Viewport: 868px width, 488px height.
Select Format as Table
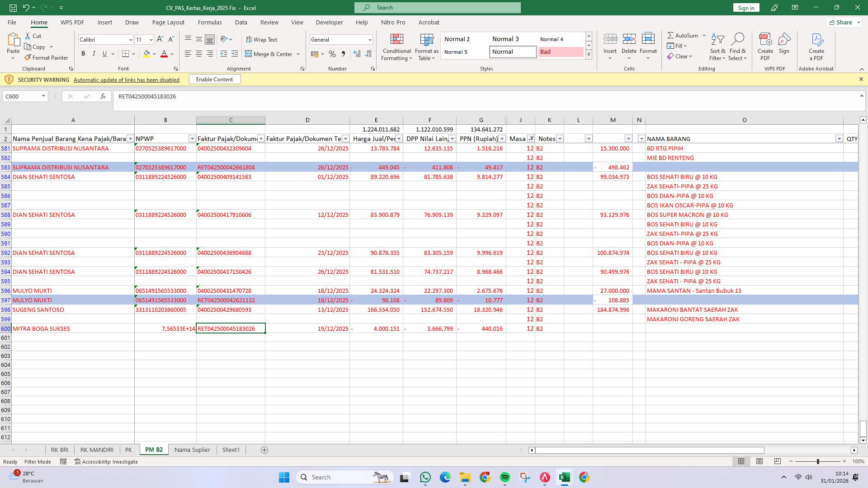coord(425,47)
